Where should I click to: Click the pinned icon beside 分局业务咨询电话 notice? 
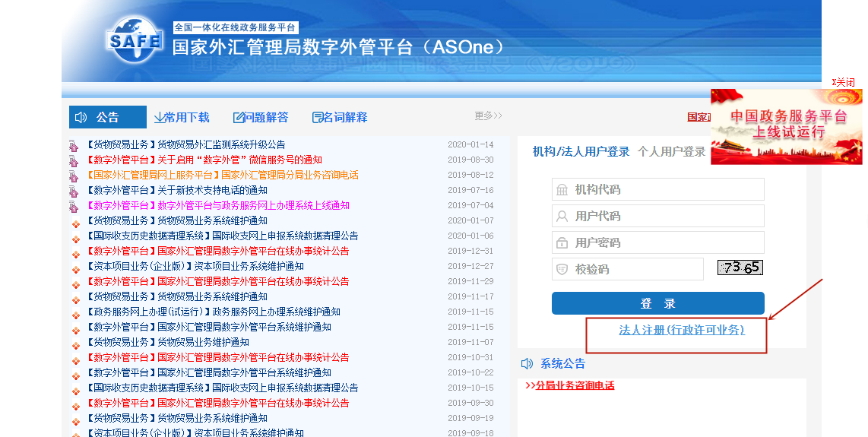[x=74, y=176]
